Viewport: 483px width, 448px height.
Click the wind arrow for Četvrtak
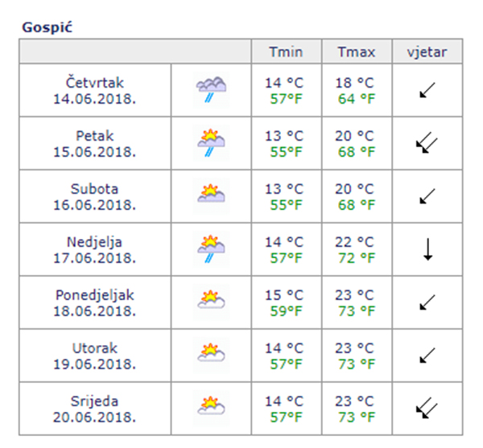tap(427, 90)
